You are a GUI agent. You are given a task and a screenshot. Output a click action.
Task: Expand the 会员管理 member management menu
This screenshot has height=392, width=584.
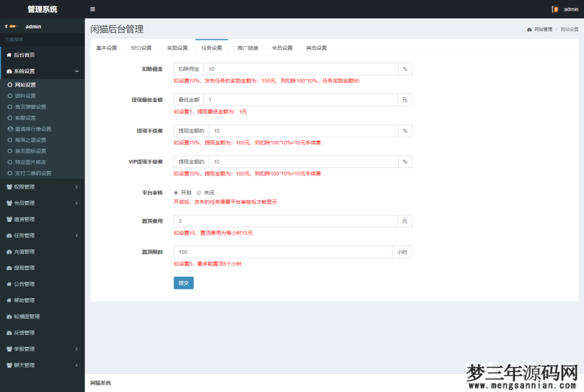pyautogui.click(x=25, y=203)
